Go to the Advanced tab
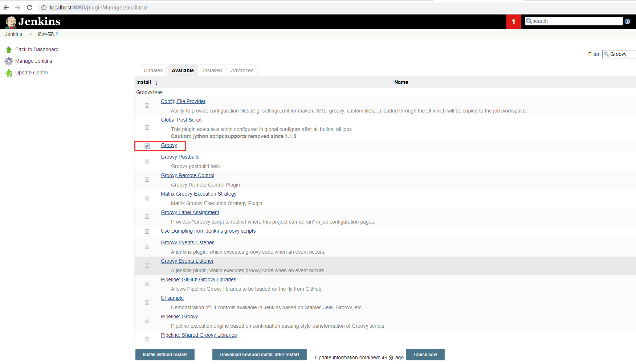The height and width of the screenshot is (364, 636). 242,70
